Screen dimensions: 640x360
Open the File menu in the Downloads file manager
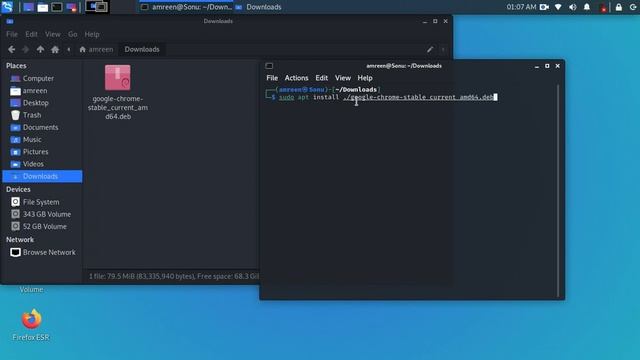point(12,34)
